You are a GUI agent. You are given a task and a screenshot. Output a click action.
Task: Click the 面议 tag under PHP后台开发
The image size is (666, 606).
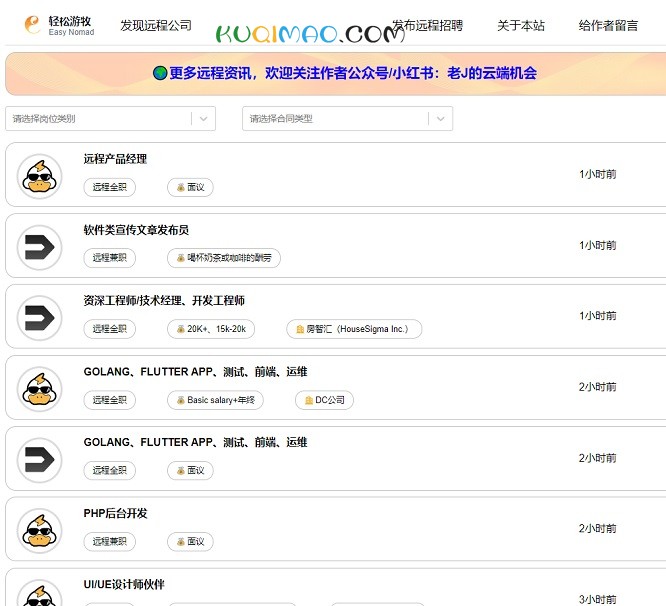pos(190,541)
